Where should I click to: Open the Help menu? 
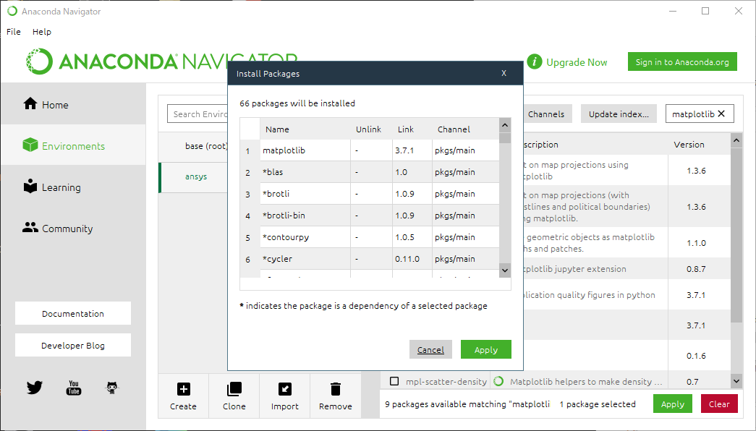pyautogui.click(x=42, y=32)
